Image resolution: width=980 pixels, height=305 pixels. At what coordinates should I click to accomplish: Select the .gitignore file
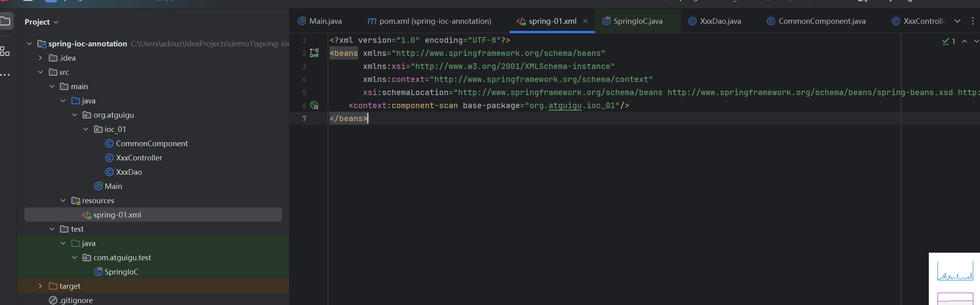tap(76, 300)
